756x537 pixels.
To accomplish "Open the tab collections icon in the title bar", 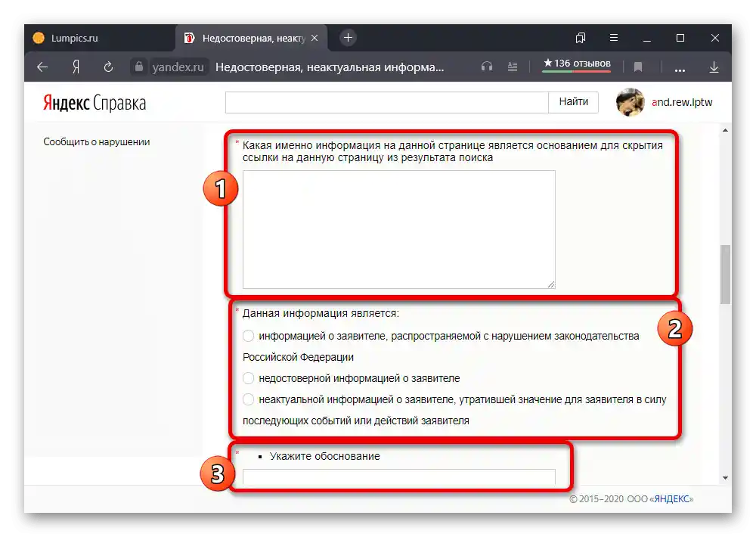I will [581, 38].
